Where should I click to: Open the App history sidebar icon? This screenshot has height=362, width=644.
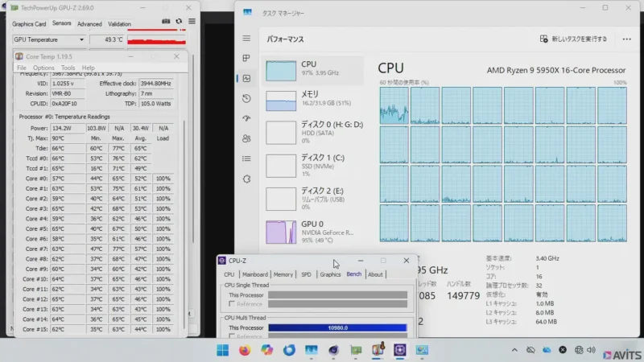tap(246, 97)
